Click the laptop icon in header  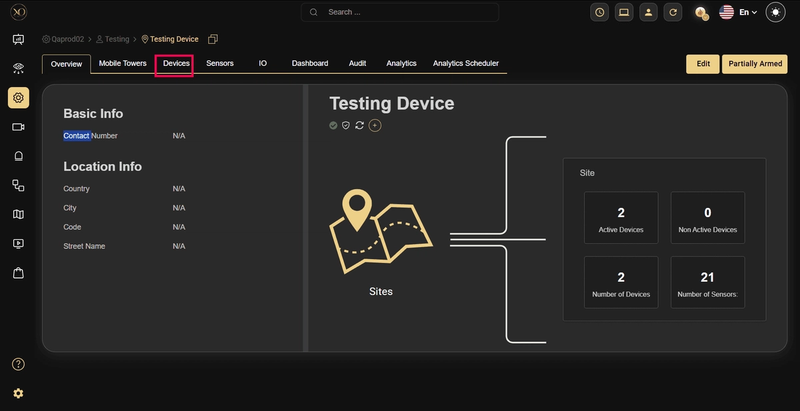624,12
